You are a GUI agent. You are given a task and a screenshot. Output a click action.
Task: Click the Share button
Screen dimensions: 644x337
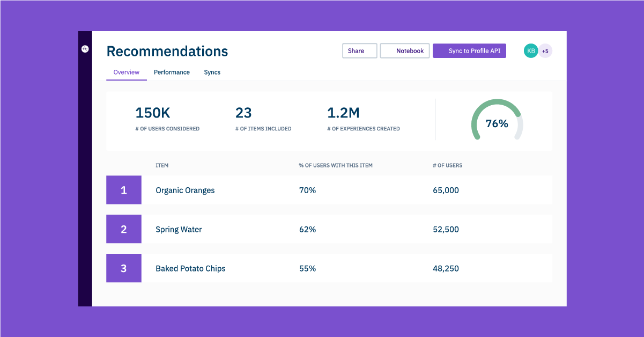359,51
